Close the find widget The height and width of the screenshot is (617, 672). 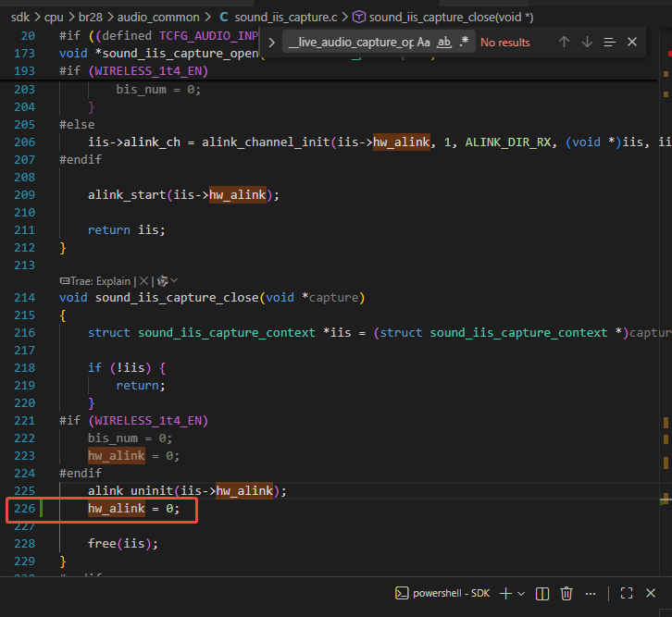pos(631,42)
